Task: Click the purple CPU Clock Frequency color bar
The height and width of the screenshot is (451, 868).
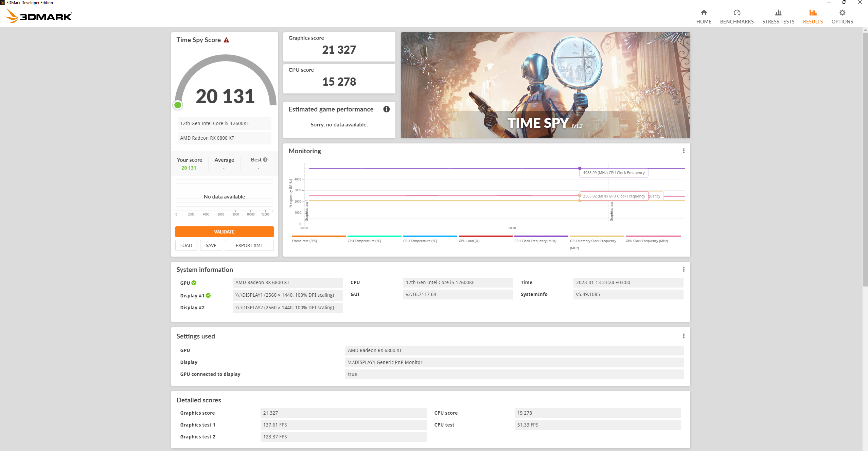Action: point(541,236)
